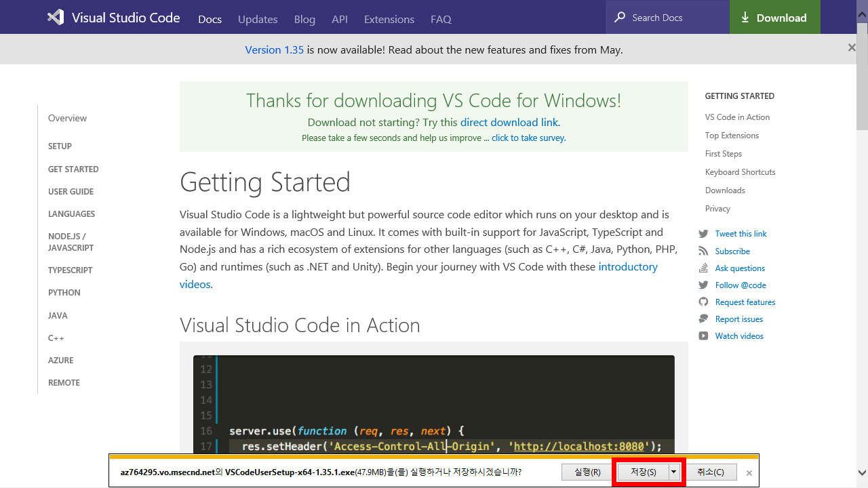The height and width of the screenshot is (488, 868).
Task: Click the GETTING STARTED right sidebar heading
Action: click(739, 96)
